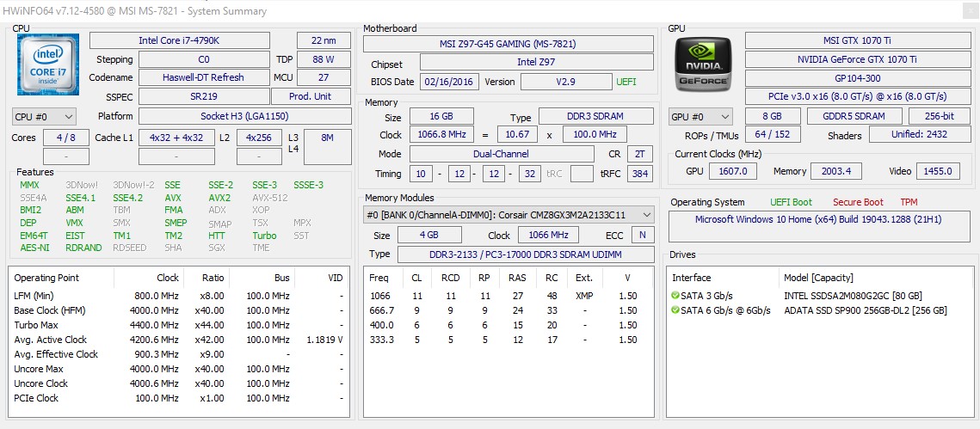Screen dimensions: 980x429
Task: Click the memory Mode field Dual-Channel
Action: (x=502, y=154)
